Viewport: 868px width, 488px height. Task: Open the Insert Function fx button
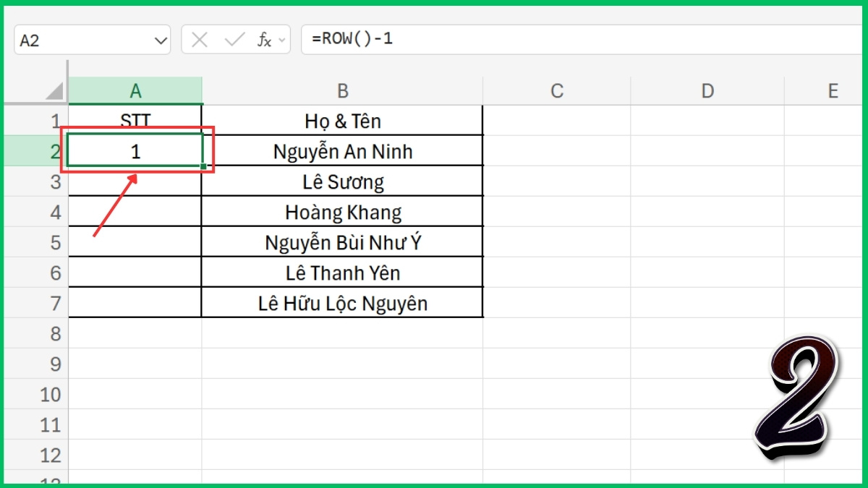pyautogui.click(x=264, y=40)
